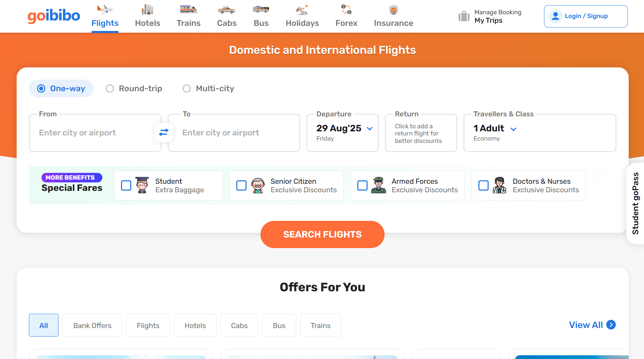Viewport: 644px width, 359px height.
Task: Click the Login / Signup button
Action: (x=585, y=16)
